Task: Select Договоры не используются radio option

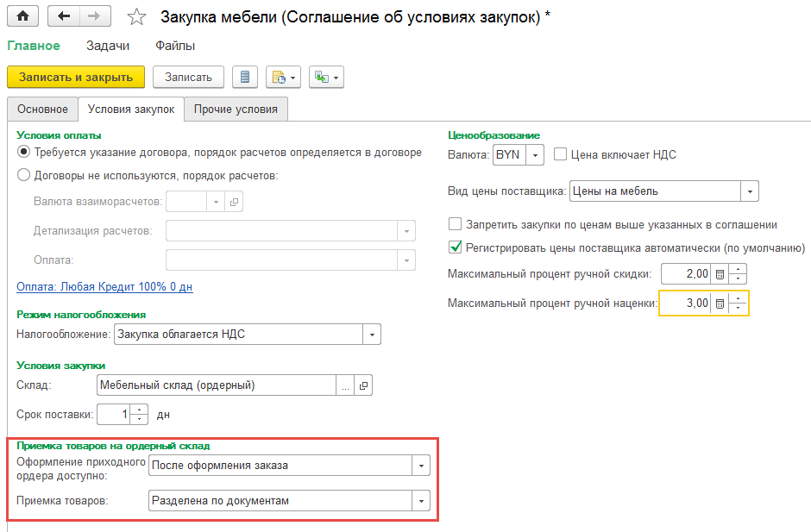Action: point(23,176)
